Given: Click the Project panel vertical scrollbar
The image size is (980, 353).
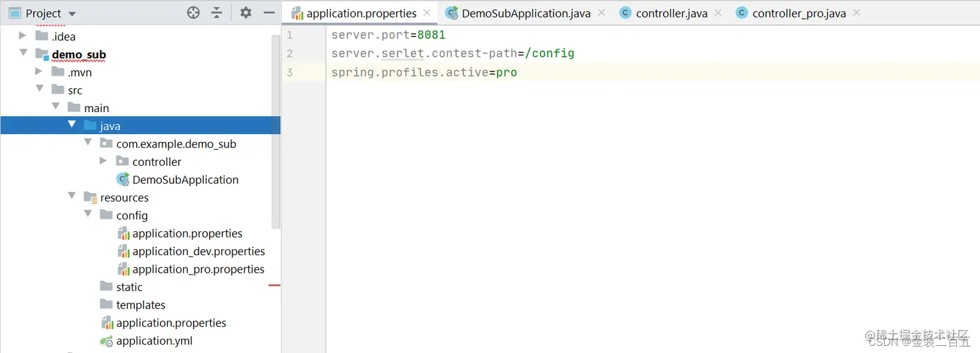Looking at the screenshot, I should (275, 132).
